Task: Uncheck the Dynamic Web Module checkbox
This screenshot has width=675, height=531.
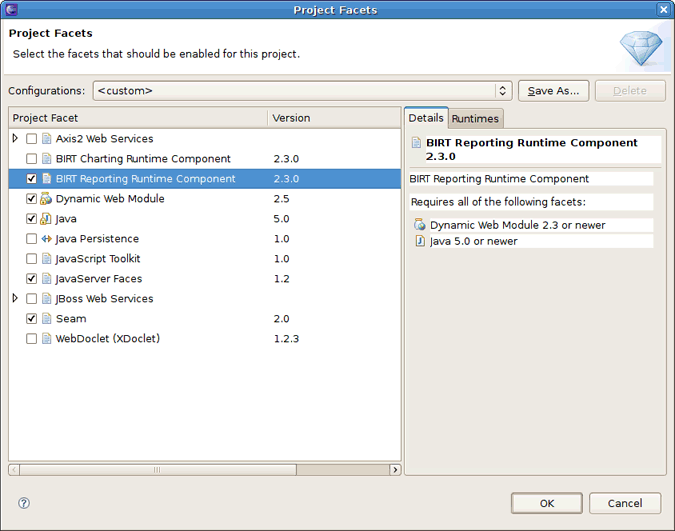Action: (x=31, y=199)
